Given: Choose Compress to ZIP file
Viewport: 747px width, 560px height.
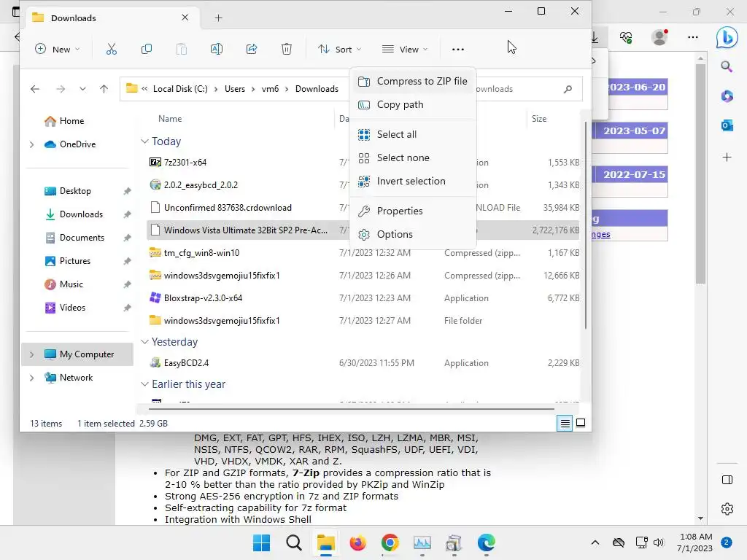Looking at the screenshot, I should [413, 82].
